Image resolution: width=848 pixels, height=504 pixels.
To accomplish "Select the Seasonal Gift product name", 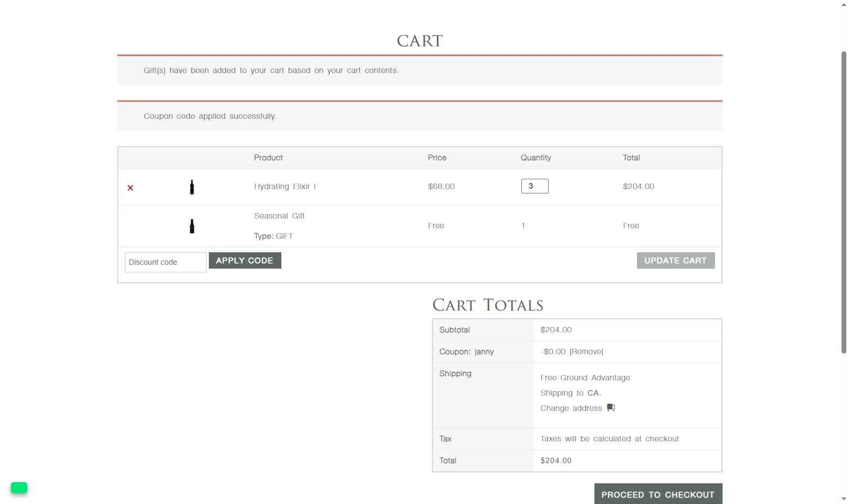I will (x=279, y=216).
